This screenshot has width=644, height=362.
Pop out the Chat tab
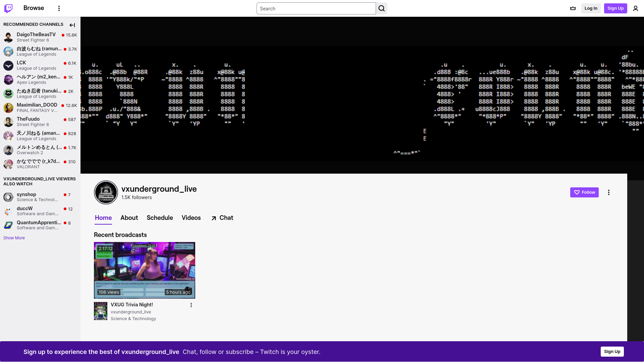coord(222,218)
